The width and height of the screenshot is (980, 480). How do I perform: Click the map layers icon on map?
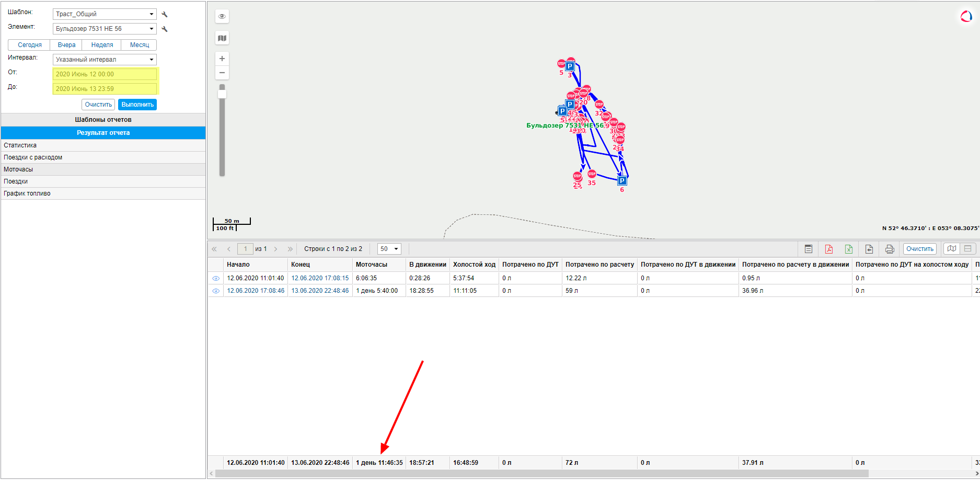(222, 38)
